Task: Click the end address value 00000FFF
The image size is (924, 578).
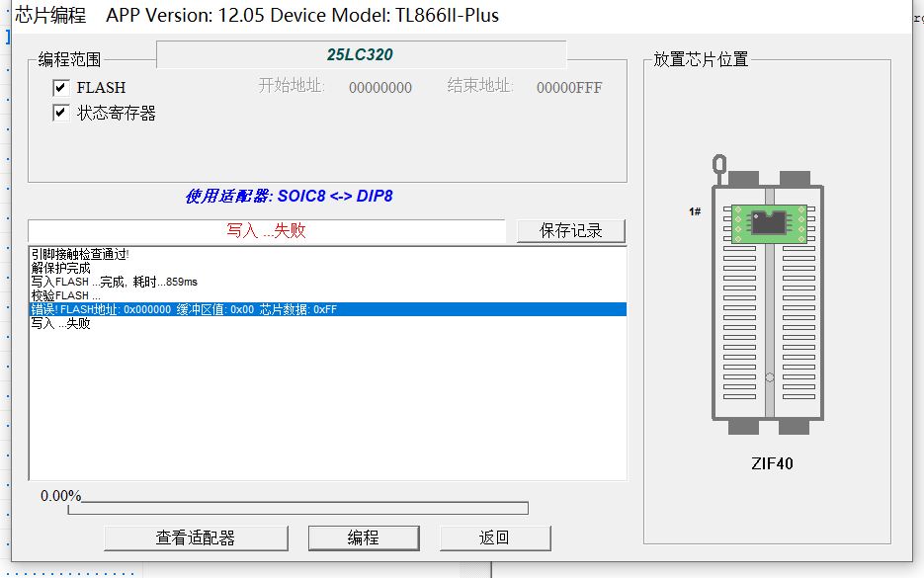Action: [569, 88]
